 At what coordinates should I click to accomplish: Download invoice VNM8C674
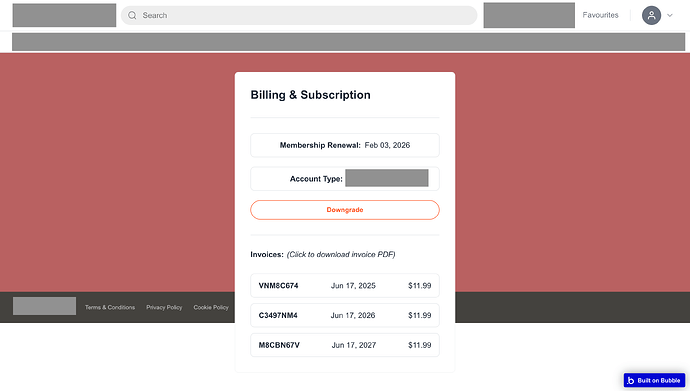[x=345, y=285]
